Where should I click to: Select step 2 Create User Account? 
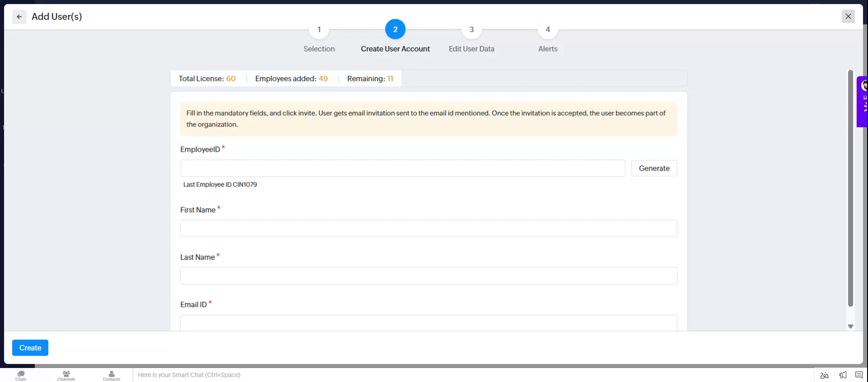click(x=395, y=29)
